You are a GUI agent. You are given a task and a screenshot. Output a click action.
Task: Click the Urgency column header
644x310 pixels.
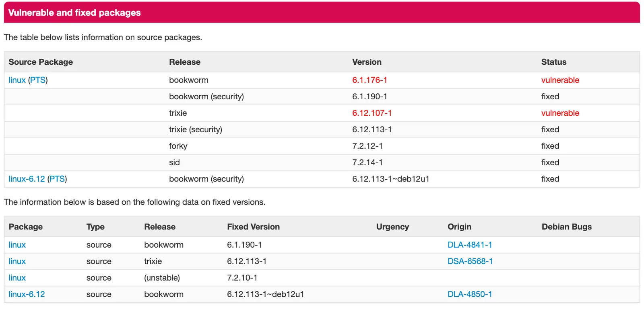[x=392, y=227]
